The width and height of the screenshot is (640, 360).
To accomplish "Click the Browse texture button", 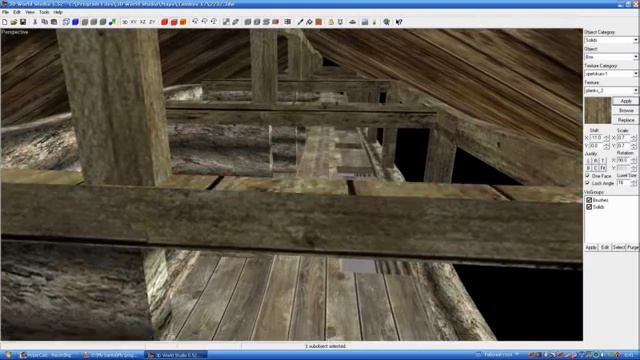I will tap(626, 111).
